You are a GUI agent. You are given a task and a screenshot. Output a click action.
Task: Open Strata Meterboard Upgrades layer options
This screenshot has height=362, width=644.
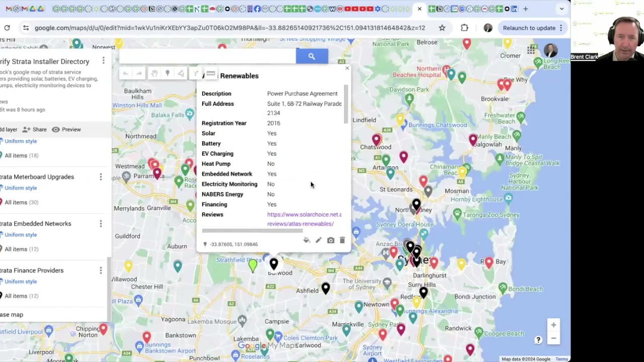tap(101, 177)
